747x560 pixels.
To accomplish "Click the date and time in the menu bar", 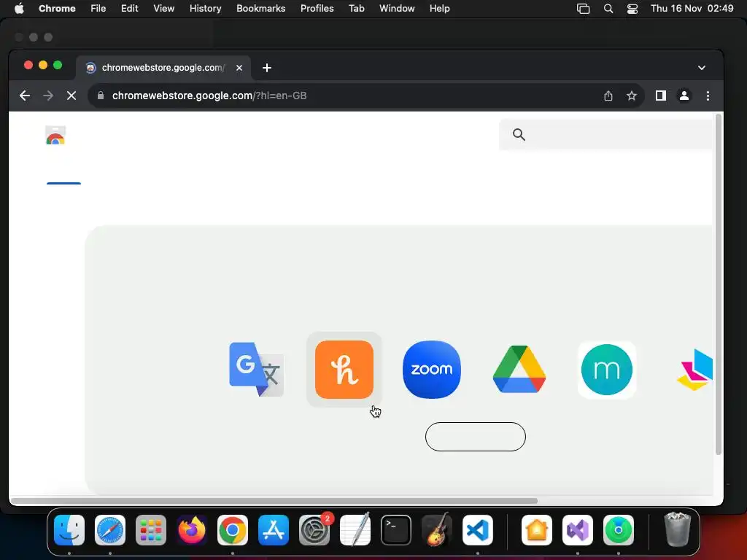I will tap(692, 8).
